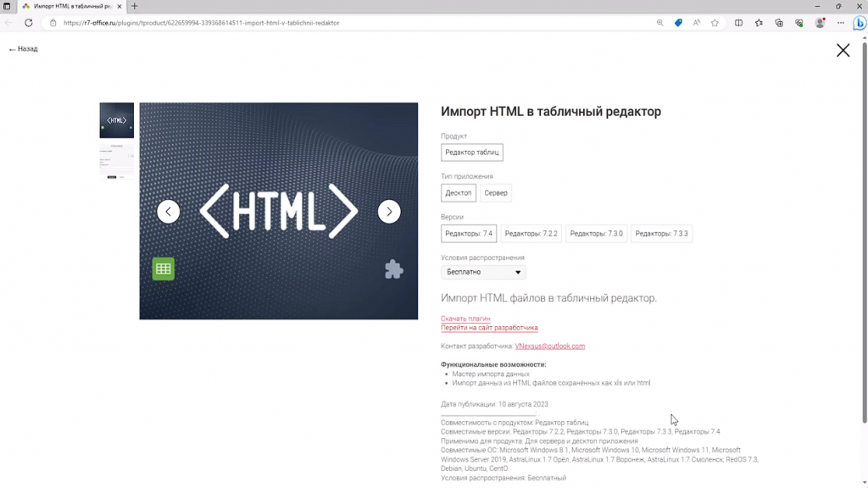Refresh the page in the browser
This screenshot has height=488, width=868.
click(x=28, y=23)
